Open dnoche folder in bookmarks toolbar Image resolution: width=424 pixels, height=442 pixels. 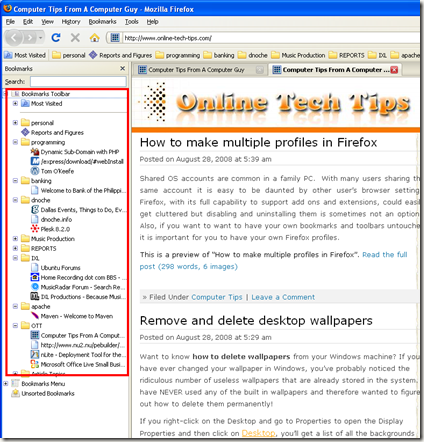253,55
